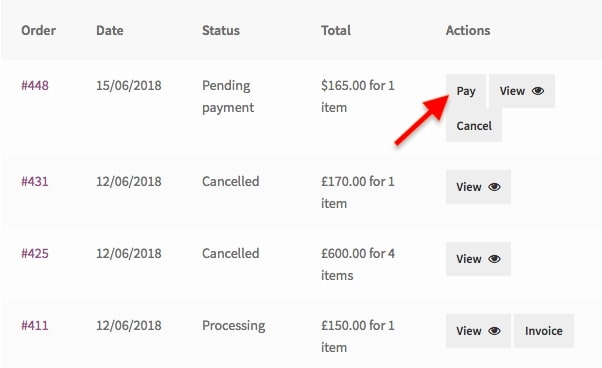Pay for pending order #448
602x368 pixels.
point(466,91)
